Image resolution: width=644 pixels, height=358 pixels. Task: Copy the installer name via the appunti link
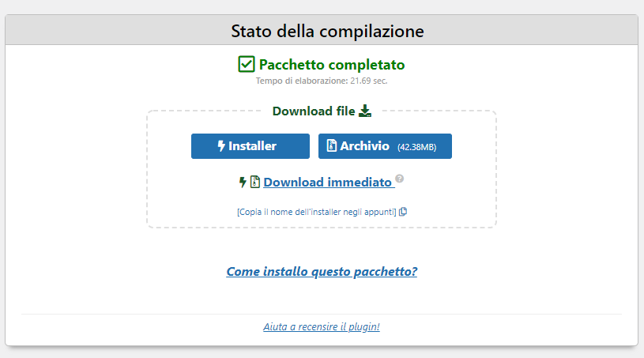317,212
